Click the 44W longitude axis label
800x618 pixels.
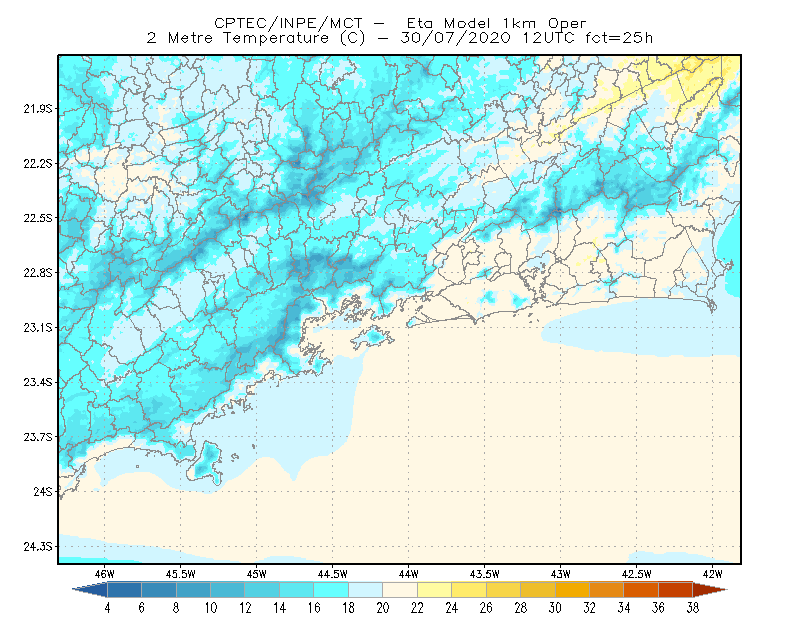coord(408,574)
